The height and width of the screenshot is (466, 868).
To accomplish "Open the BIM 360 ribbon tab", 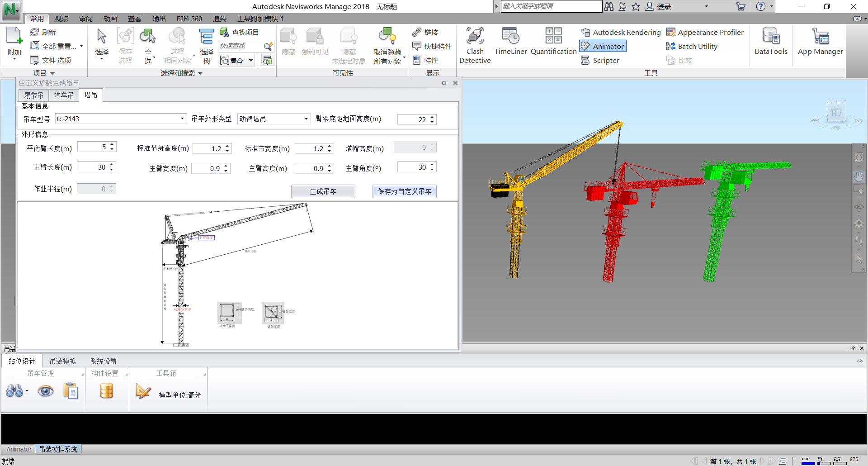I will (x=189, y=19).
